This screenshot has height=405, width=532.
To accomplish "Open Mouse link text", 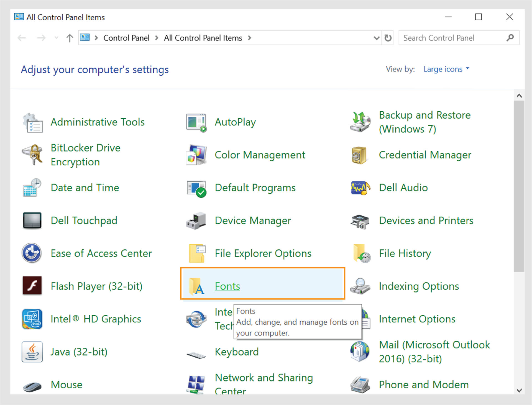I will (66, 385).
